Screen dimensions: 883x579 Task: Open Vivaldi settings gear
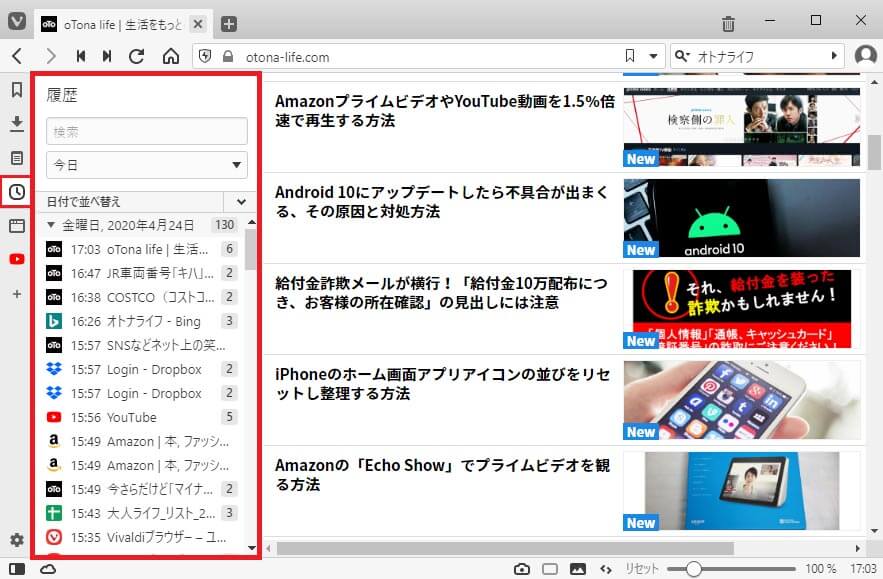tap(17, 540)
